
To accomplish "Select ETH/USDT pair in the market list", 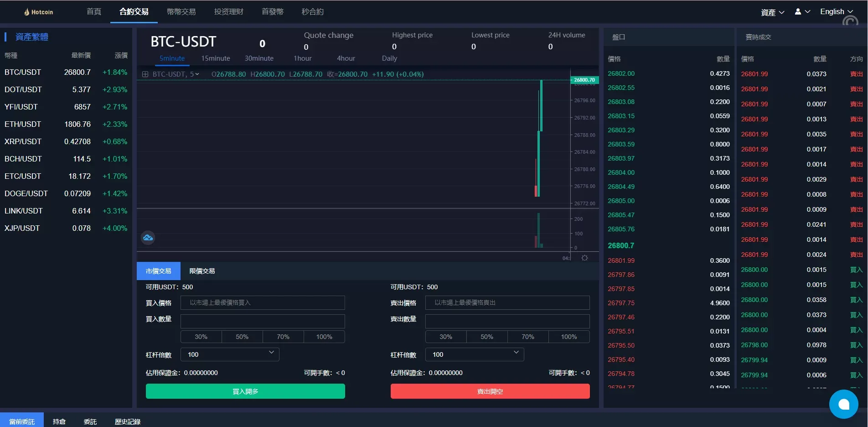I will (23, 124).
